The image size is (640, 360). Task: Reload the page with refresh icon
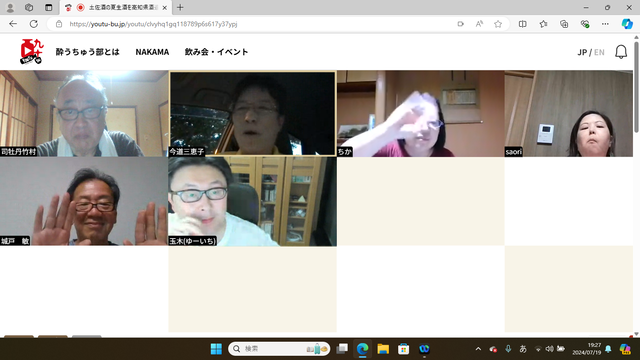[34, 24]
